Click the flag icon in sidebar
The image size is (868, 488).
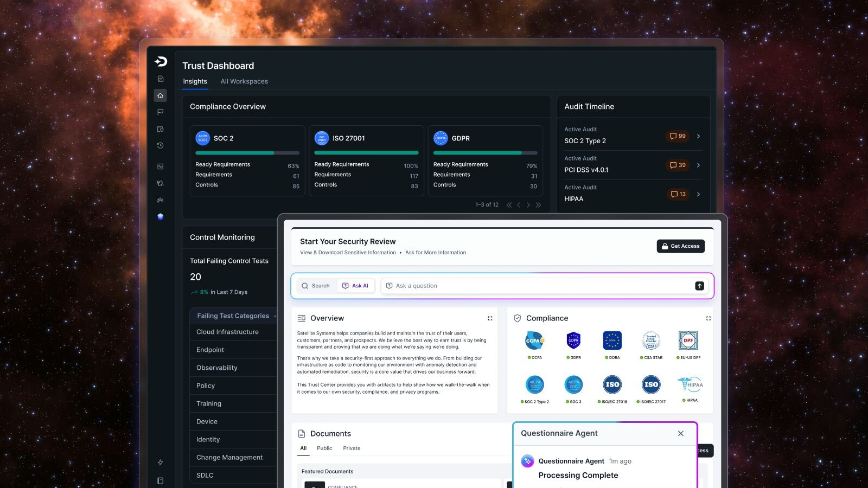click(x=160, y=112)
